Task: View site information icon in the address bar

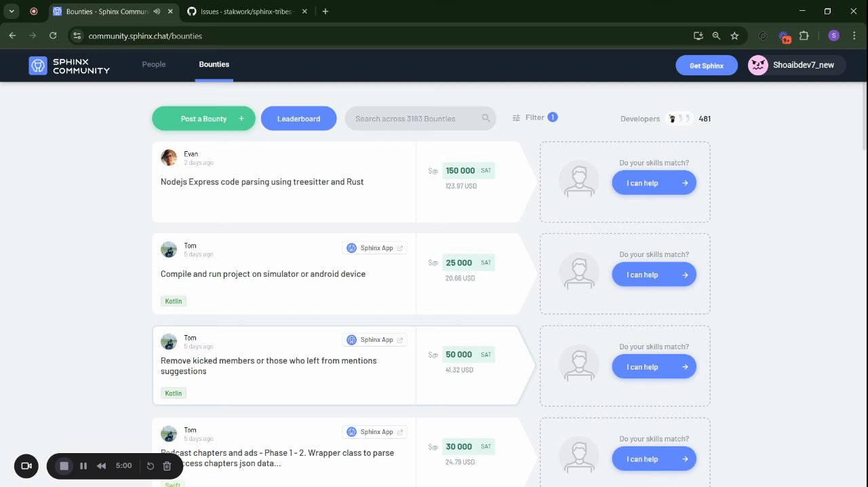Action: (x=77, y=36)
